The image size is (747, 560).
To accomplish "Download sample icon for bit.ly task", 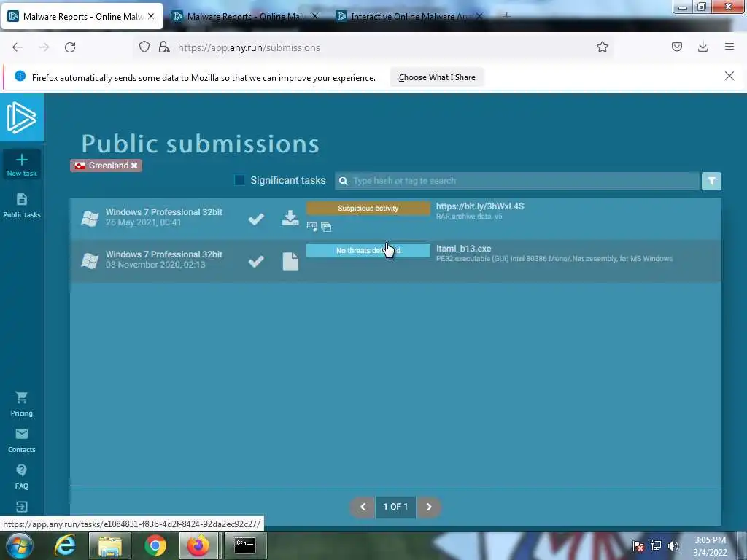I will [290, 218].
